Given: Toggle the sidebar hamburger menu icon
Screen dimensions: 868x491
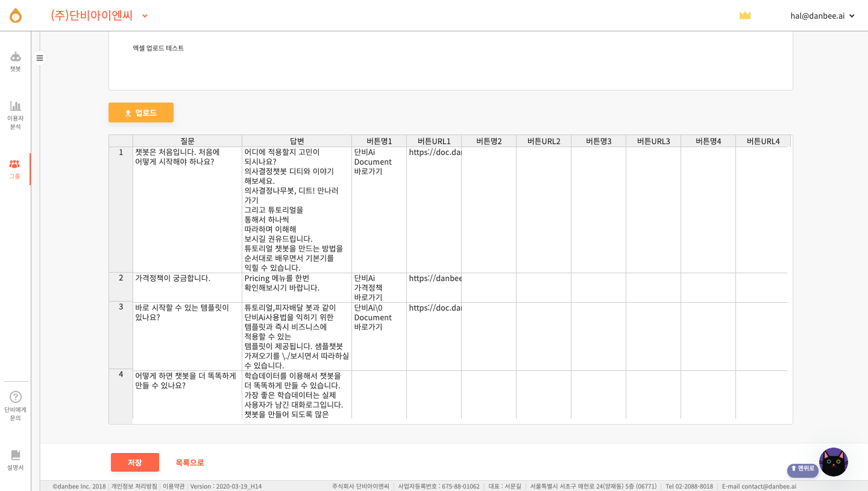Looking at the screenshot, I should click(40, 58).
